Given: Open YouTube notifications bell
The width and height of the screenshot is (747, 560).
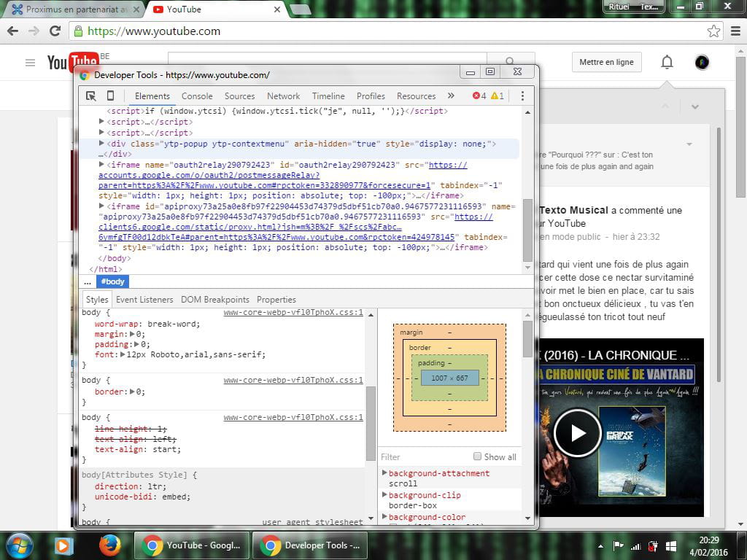Looking at the screenshot, I should tap(667, 62).
